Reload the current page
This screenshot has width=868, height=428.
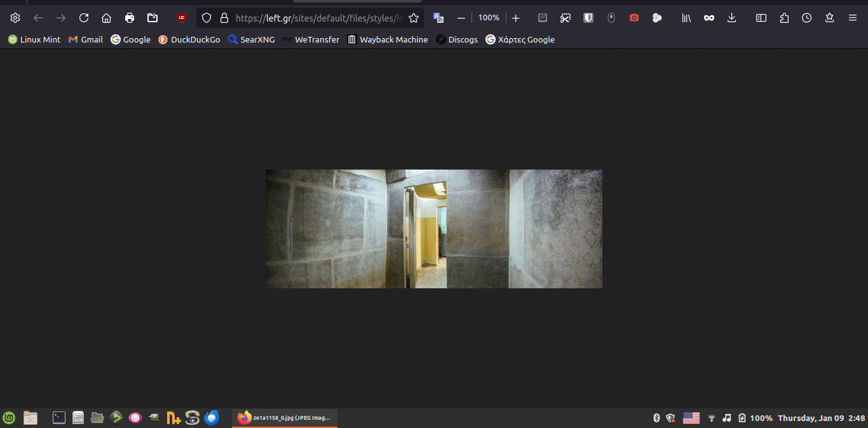click(x=84, y=18)
